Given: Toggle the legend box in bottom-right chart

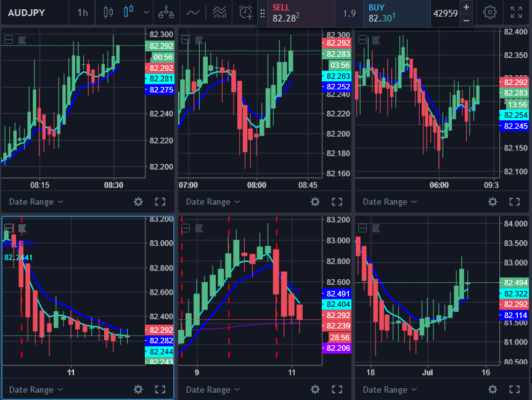Looking at the screenshot, I should click(x=362, y=228).
